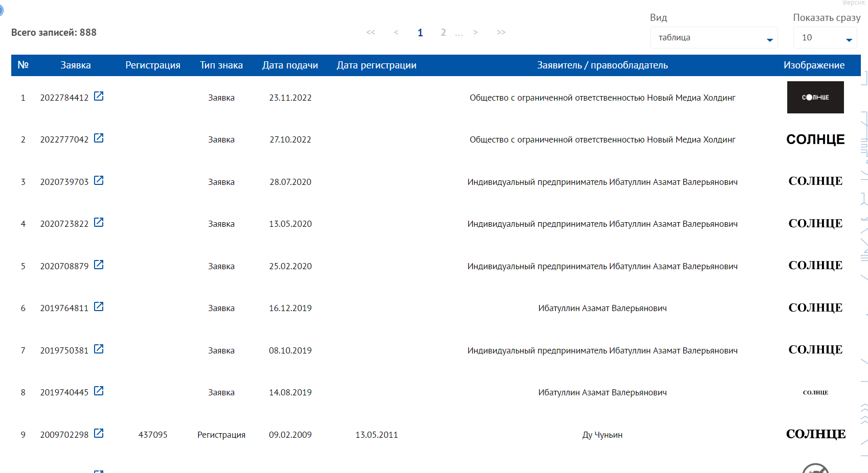868x473 pixels.
Task: Click application number 2020739703
Action: (x=64, y=182)
